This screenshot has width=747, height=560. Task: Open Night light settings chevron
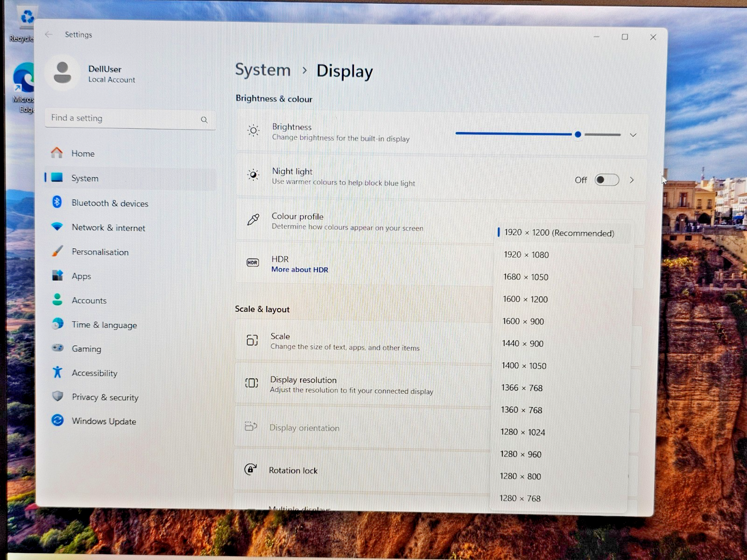[x=632, y=180]
